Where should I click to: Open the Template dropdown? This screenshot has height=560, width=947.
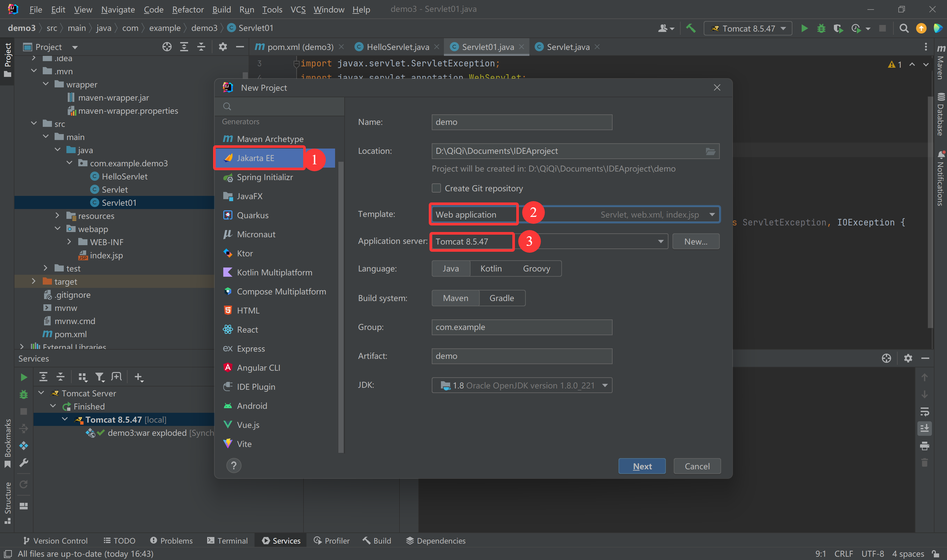[x=712, y=215]
